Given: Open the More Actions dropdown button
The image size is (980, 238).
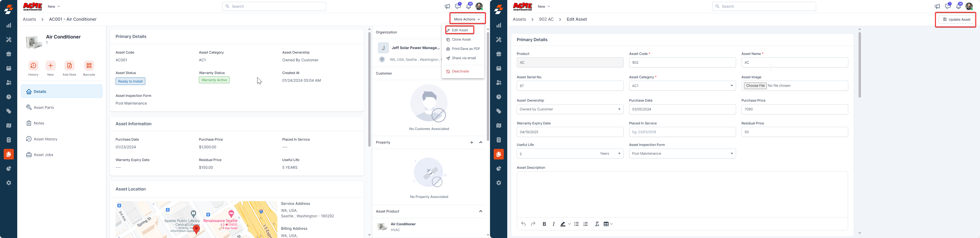Looking at the screenshot, I should 467,19.
